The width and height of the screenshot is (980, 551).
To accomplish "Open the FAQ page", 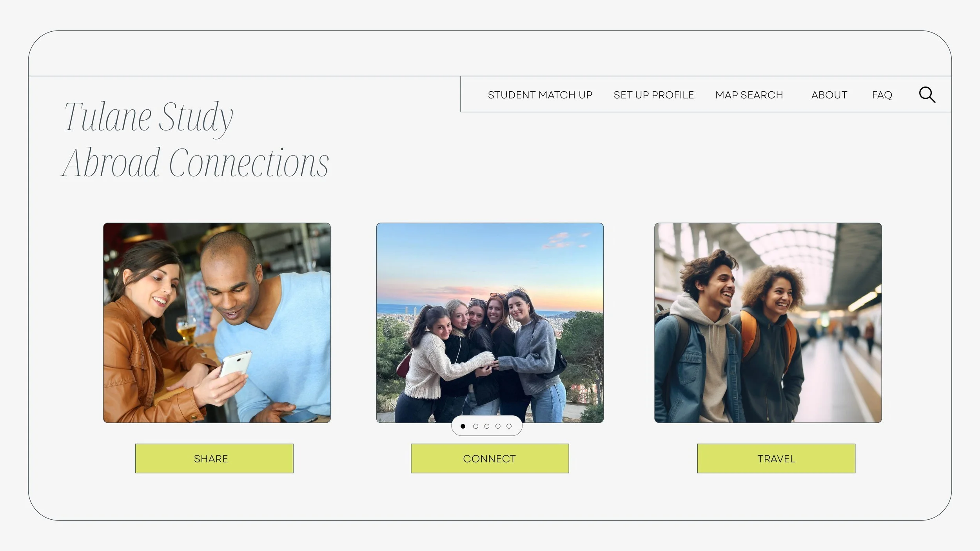I will tap(882, 95).
